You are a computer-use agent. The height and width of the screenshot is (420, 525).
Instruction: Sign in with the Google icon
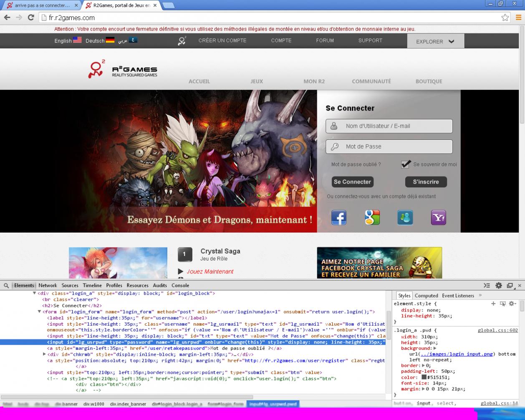pos(372,218)
